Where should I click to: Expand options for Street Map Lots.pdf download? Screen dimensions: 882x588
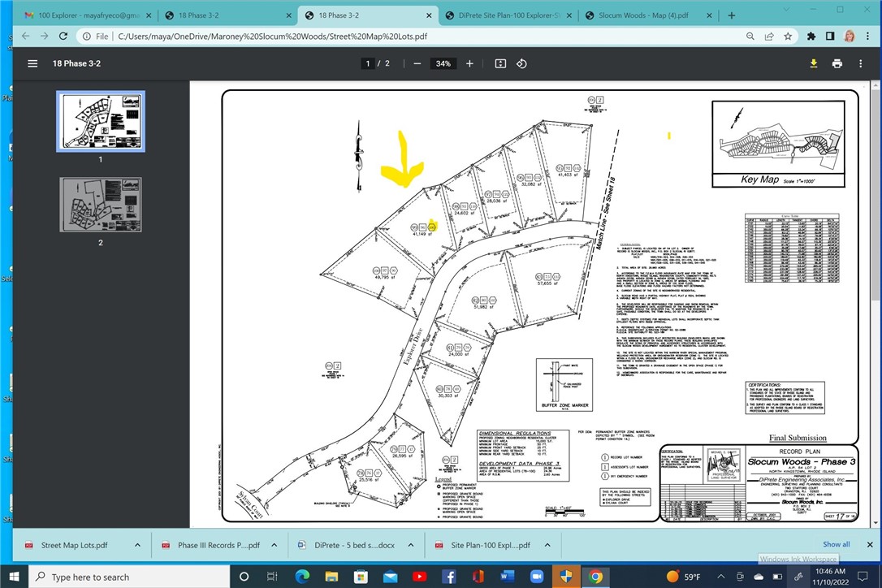[137, 545]
